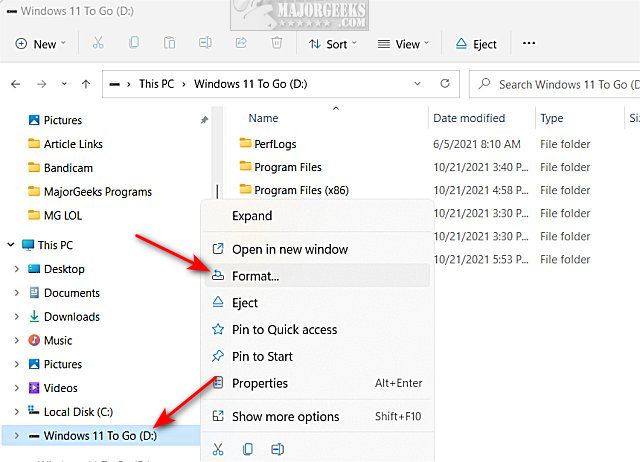This screenshot has height=462, width=640.
Task: Select Format... in the context menu
Action: (x=318, y=276)
